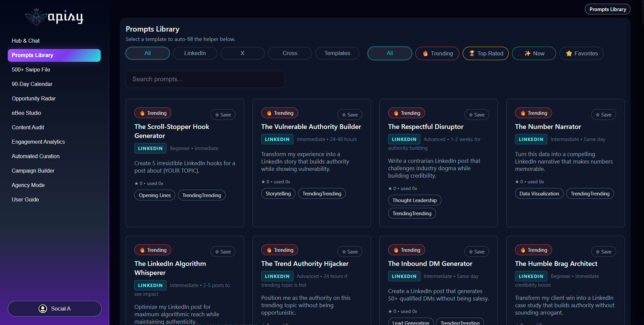Filter prompts by LinkedIn platform
Screen dimensions: 644x325
195,53
